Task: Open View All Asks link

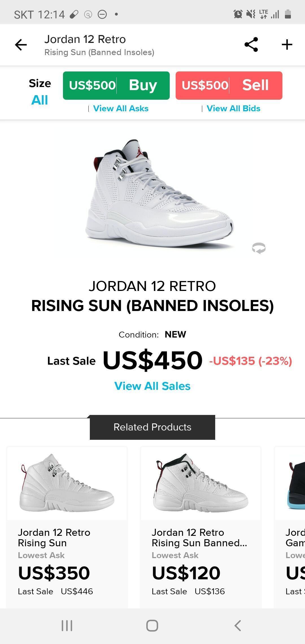Action: coord(121,108)
